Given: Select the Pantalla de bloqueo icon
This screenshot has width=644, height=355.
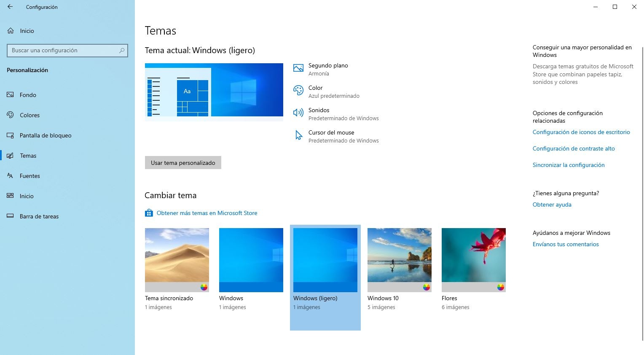Looking at the screenshot, I should tap(11, 135).
